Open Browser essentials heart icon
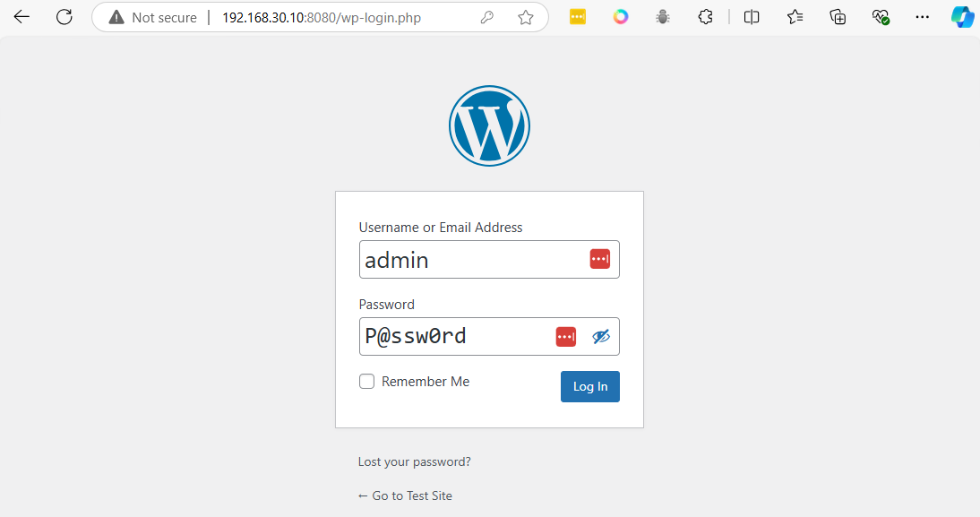Screen dimensions: 980x517 tap(881, 17)
